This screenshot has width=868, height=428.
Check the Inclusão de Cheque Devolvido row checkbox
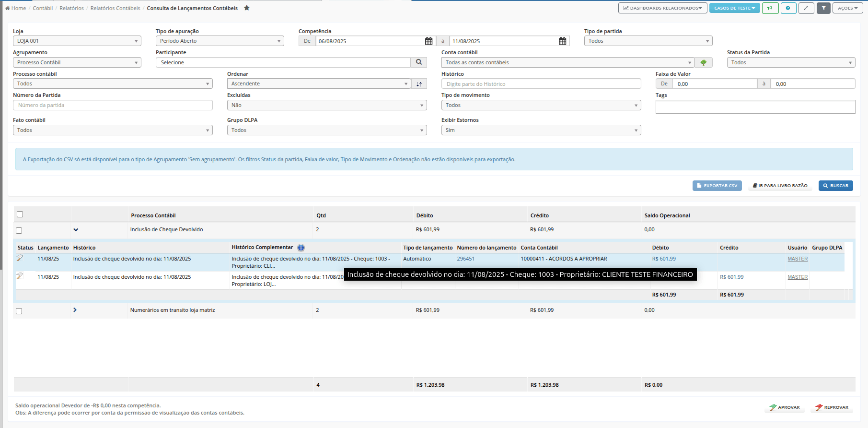(x=19, y=230)
